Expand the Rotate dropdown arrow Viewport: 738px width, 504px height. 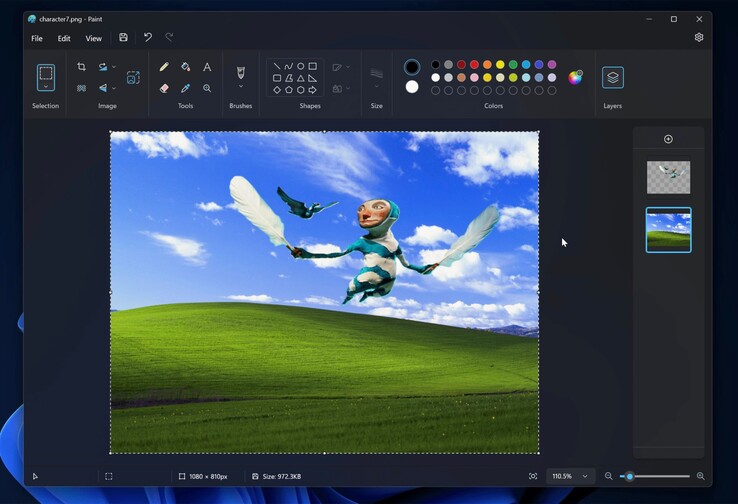click(114, 67)
